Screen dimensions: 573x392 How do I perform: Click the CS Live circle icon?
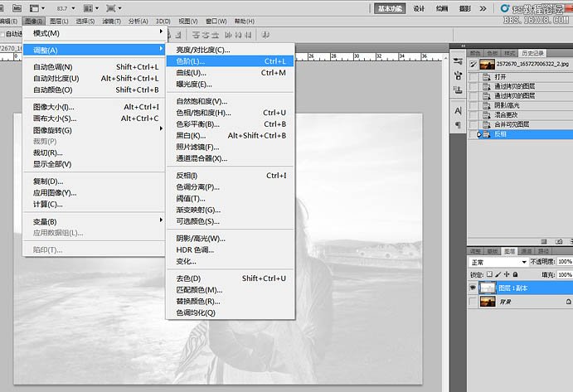505,8
